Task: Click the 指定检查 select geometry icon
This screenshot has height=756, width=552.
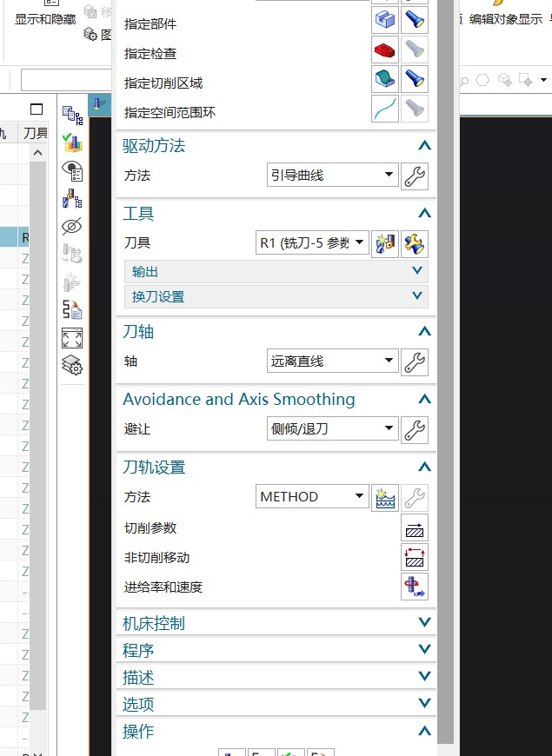Action: 384,50
